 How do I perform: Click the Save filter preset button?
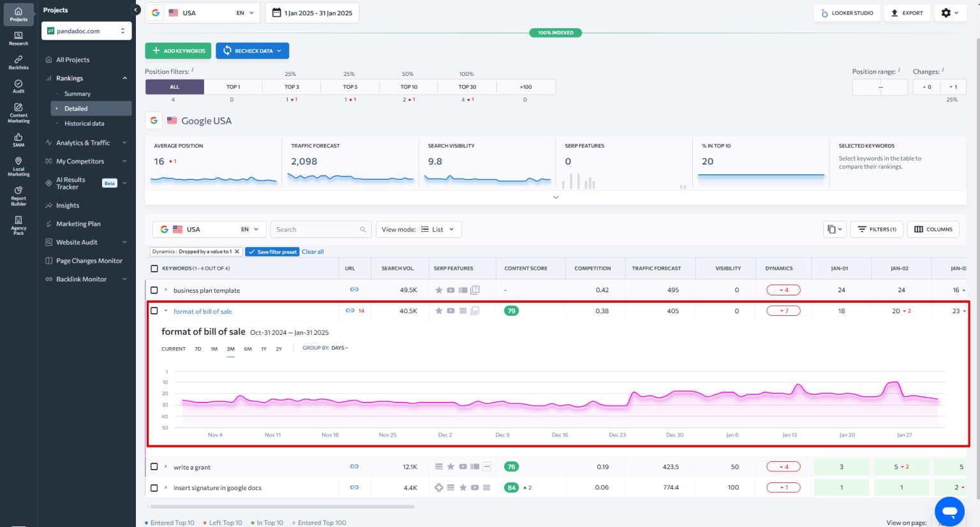pyautogui.click(x=272, y=251)
